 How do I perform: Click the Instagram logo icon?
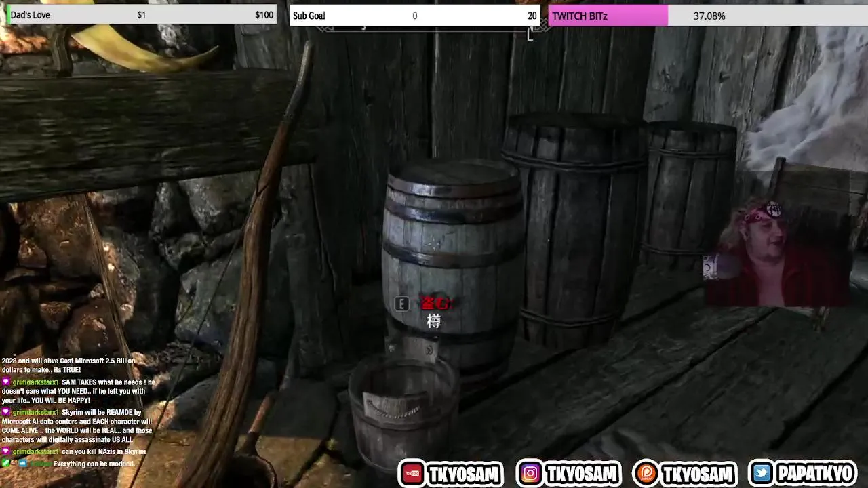(530, 474)
